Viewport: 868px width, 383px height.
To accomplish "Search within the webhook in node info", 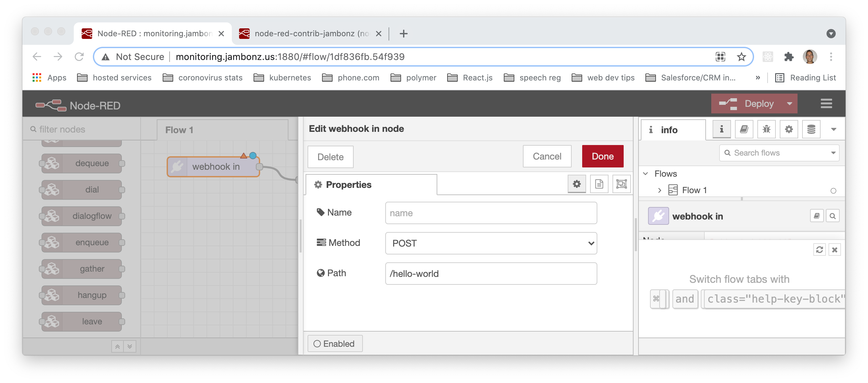I will tap(833, 216).
